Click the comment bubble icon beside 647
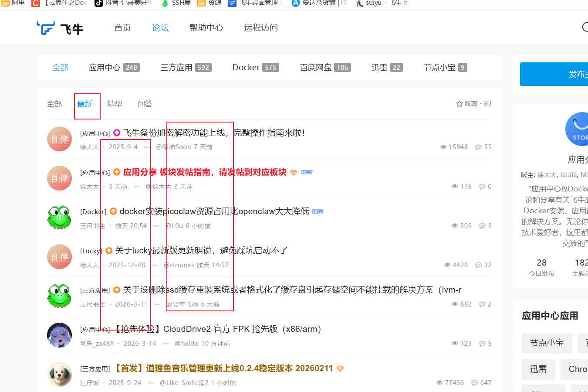The height and width of the screenshot is (392, 588). [x=474, y=383]
